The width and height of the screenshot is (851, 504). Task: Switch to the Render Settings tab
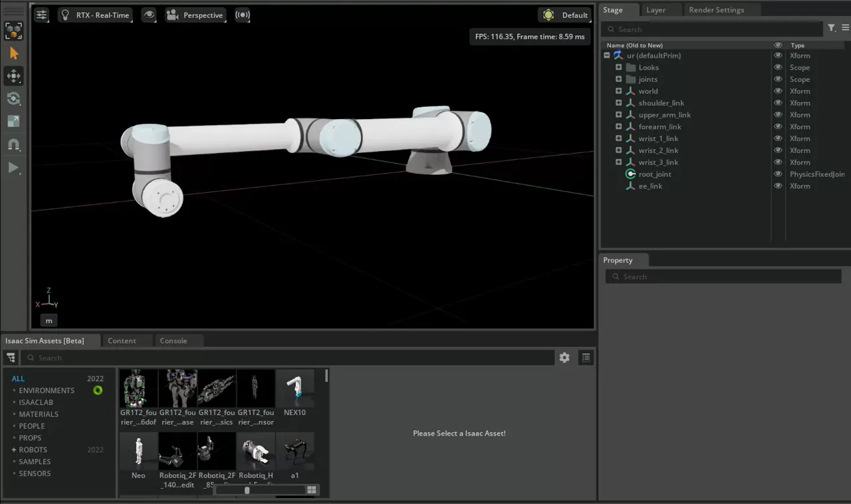[x=716, y=10]
